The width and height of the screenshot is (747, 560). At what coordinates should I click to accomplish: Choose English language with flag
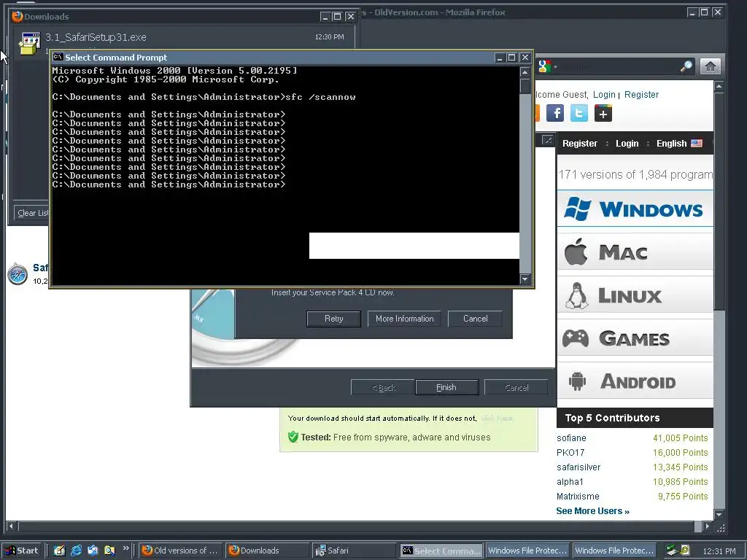679,144
